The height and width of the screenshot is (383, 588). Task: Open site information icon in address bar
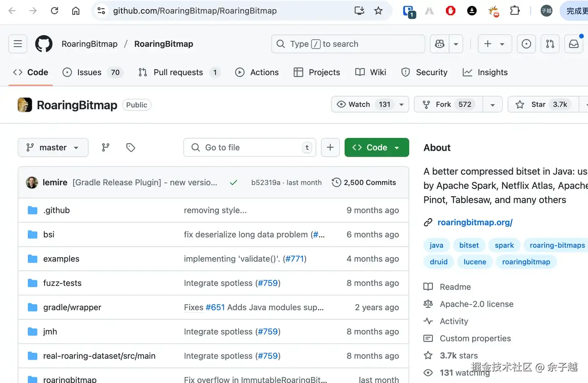point(101,11)
